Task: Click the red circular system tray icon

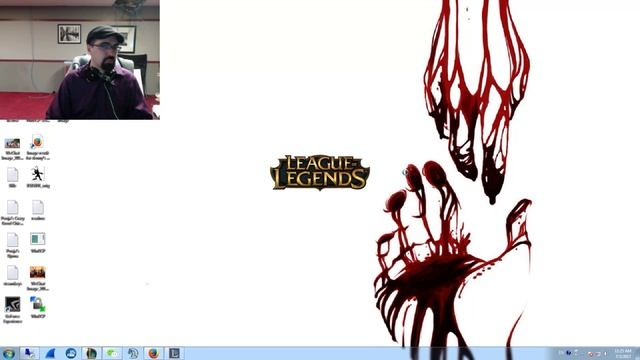Action: (x=590, y=354)
